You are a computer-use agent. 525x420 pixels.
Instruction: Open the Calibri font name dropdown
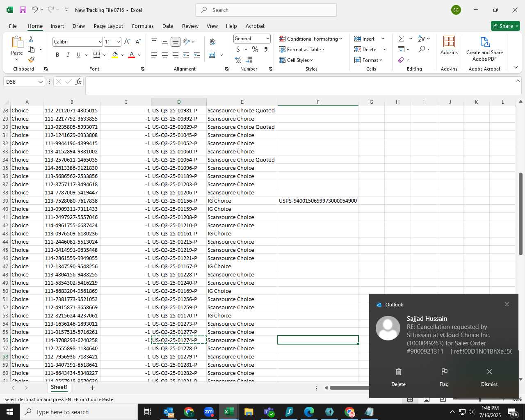point(100,42)
